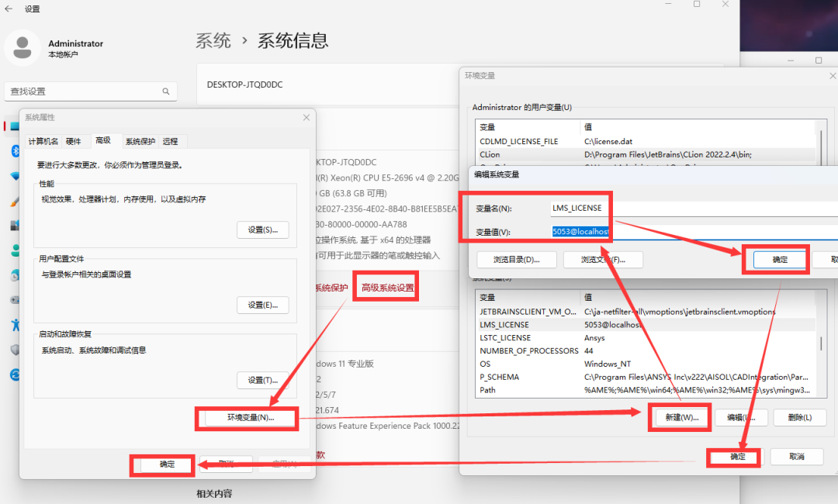Focus the 查找设置 search field
Image resolution: width=838 pixels, height=504 pixels.
(90, 91)
